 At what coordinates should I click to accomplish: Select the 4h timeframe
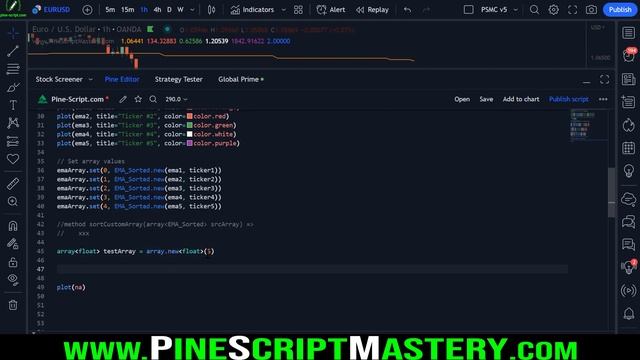click(x=157, y=10)
